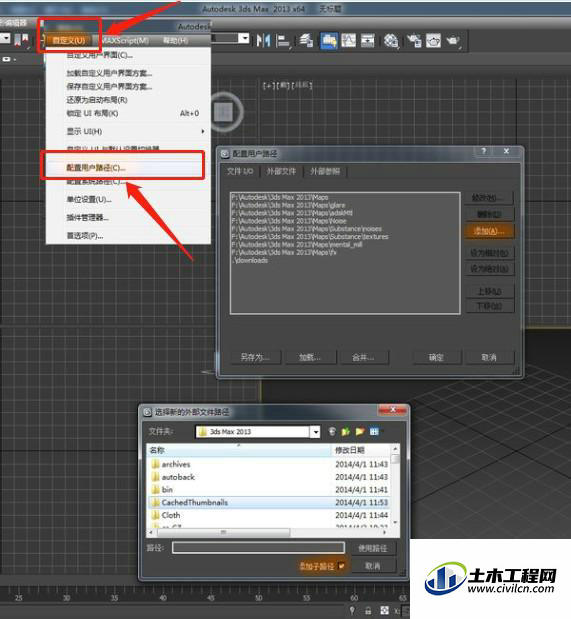Screen dimensions: 571x619
Task: Open the MAXScript menu
Action: click(125, 40)
